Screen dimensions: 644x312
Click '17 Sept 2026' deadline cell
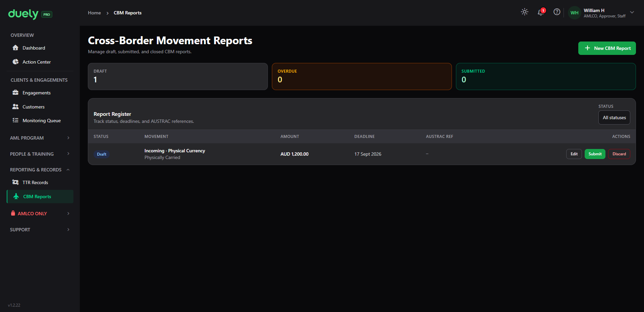368,154
